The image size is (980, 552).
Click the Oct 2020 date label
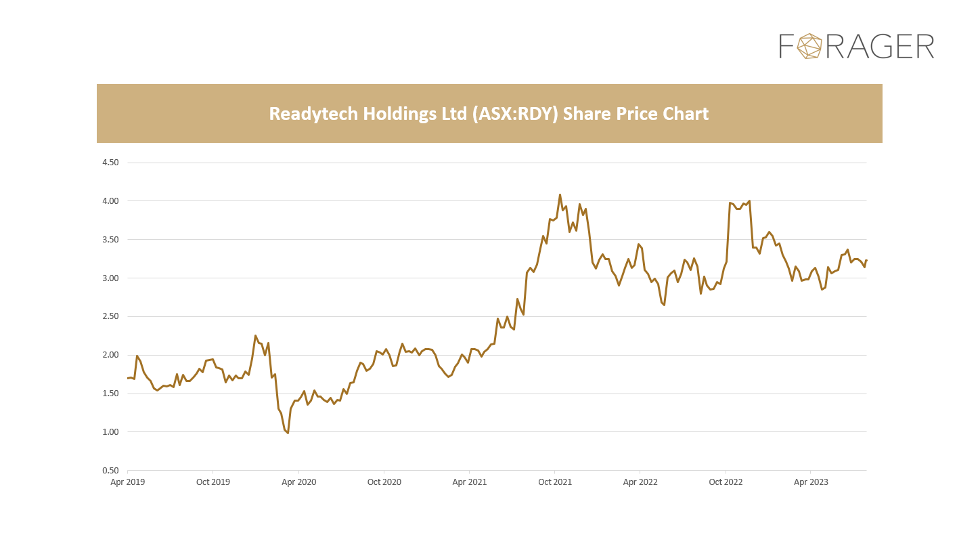coord(384,482)
